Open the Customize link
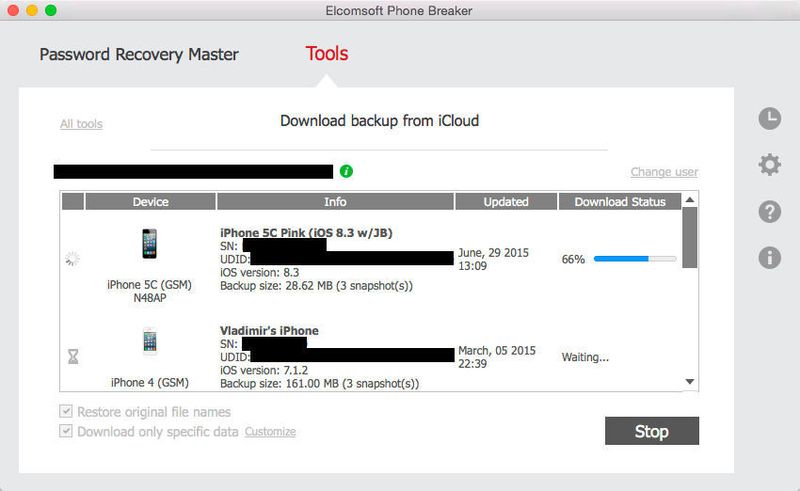Viewport: 800px width, 491px height. click(x=270, y=432)
